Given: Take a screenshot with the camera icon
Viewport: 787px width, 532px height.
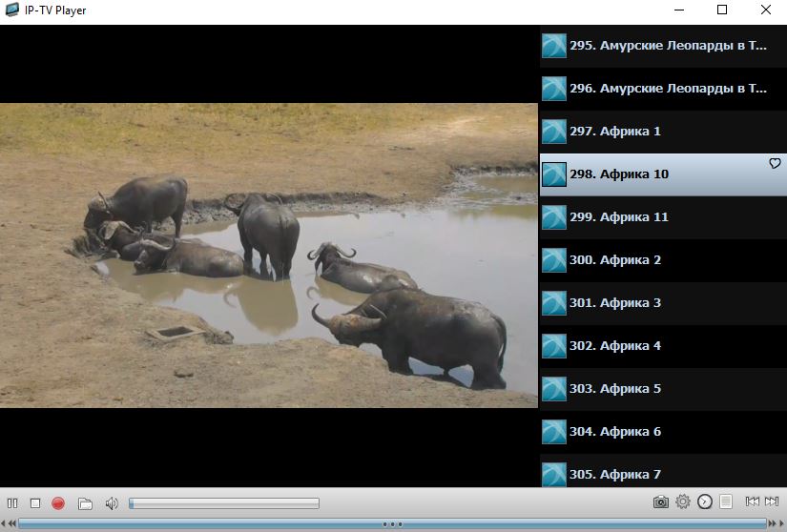Looking at the screenshot, I should 660,501.
